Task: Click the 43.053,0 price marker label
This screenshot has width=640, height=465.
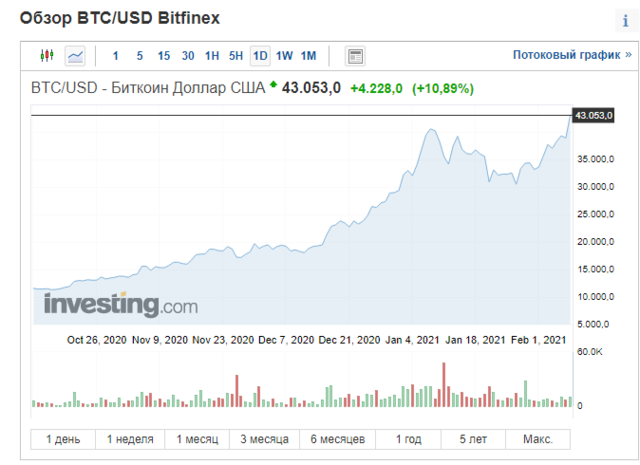Action: (593, 116)
